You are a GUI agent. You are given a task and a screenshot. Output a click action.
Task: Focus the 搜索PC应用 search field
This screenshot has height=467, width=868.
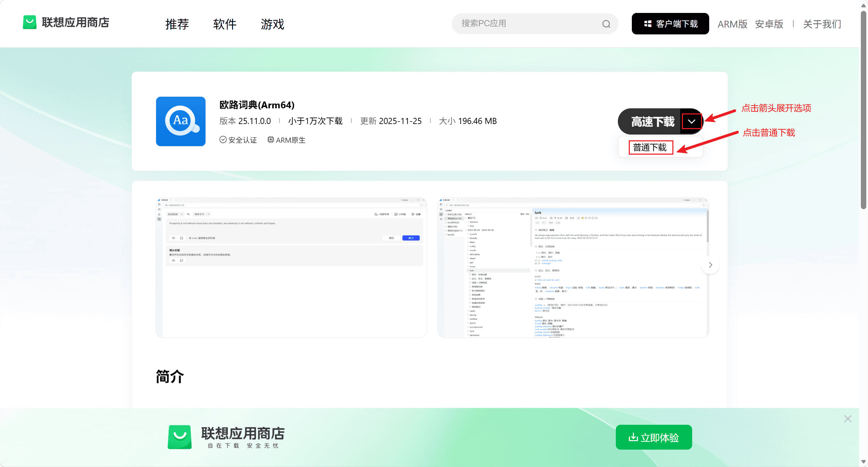click(x=535, y=24)
